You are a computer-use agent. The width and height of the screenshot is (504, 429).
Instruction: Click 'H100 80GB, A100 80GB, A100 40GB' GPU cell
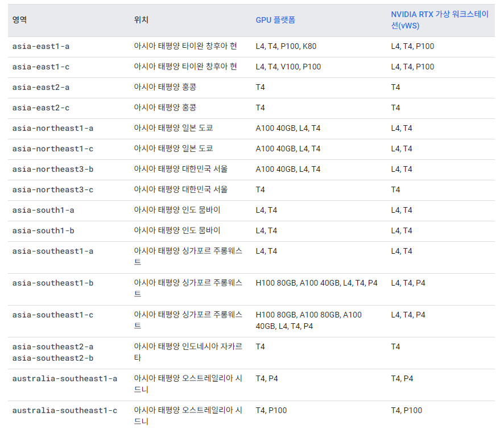click(308, 321)
